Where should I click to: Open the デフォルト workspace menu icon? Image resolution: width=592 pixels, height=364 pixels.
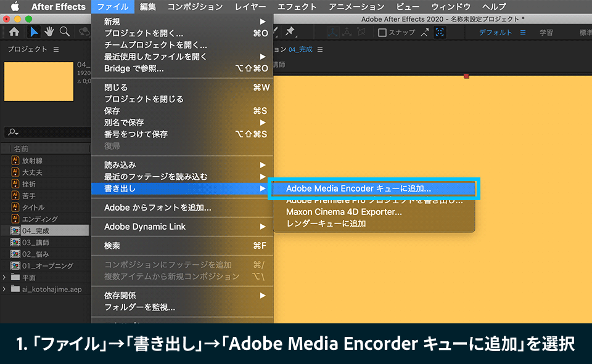coord(523,33)
